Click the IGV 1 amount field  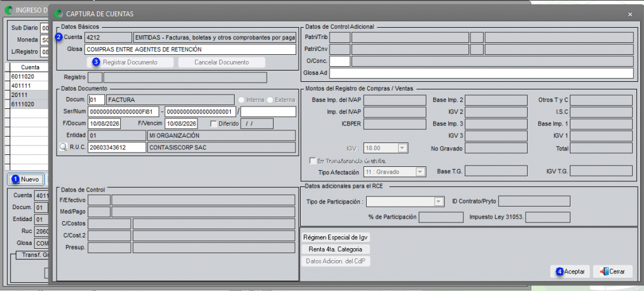pos(601,136)
